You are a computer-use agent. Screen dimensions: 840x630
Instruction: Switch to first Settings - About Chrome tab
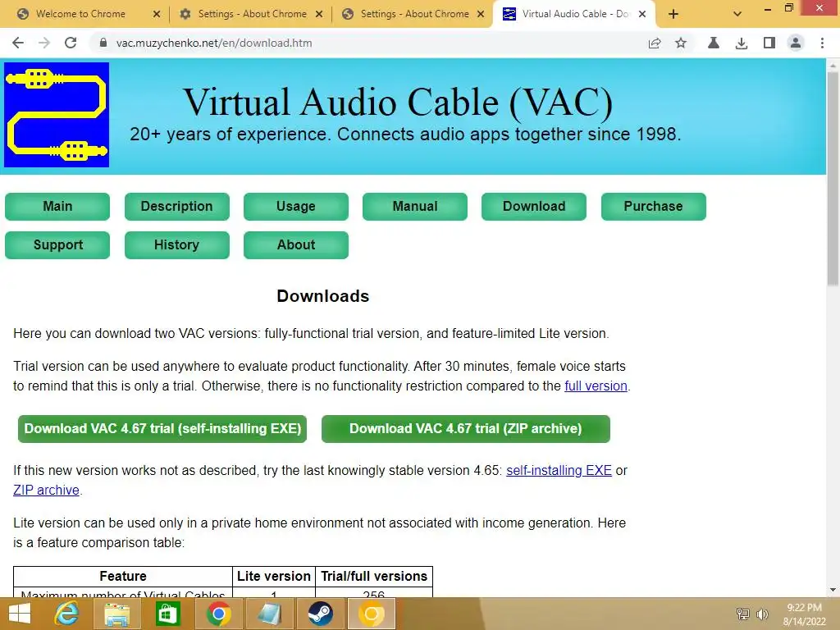pyautogui.click(x=252, y=14)
